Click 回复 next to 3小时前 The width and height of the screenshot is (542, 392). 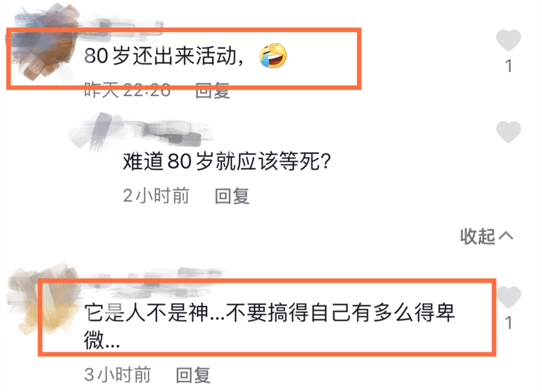(193, 375)
